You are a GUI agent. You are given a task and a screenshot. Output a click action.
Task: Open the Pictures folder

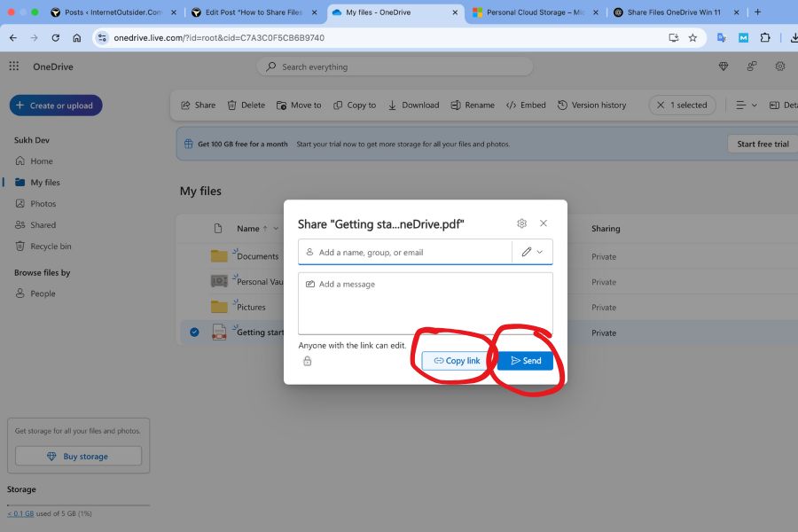tap(251, 308)
